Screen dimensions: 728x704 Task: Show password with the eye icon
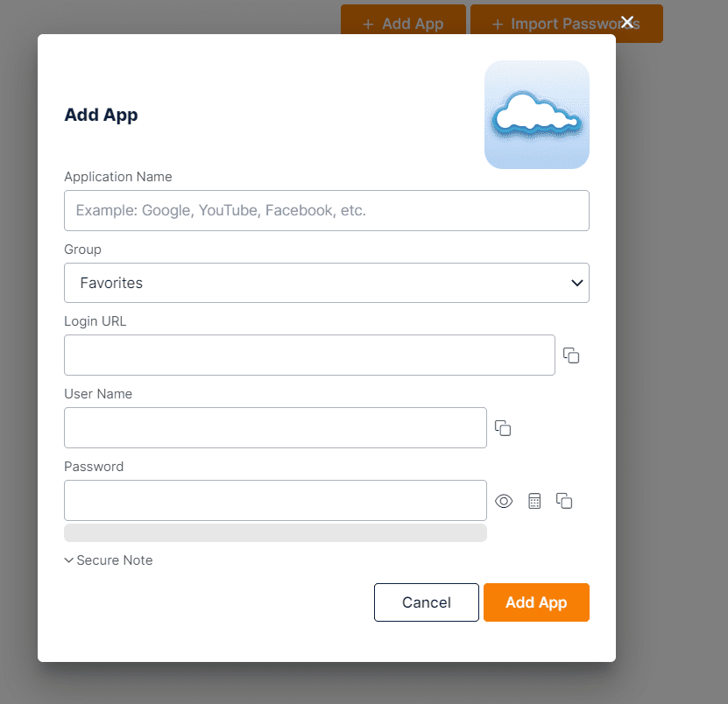(504, 501)
